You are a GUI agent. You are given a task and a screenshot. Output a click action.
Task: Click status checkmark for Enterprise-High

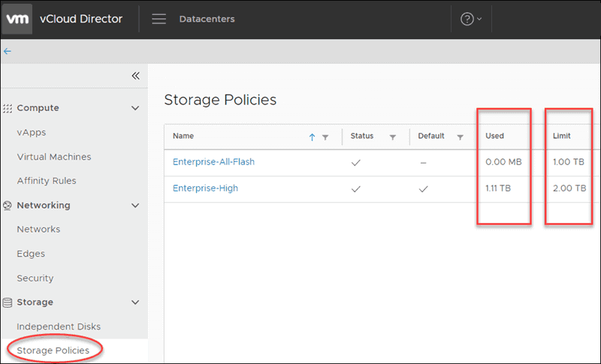coord(355,189)
